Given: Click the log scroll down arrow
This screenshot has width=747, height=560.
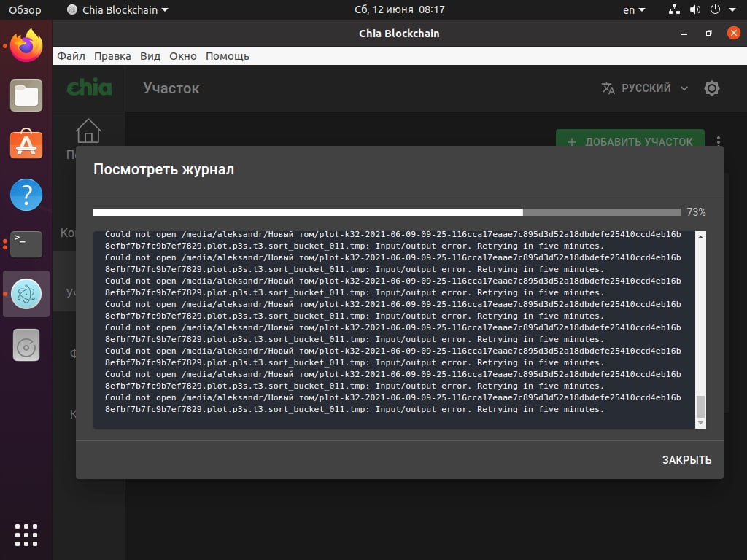Looking at the screenshot, I should 700,423.
